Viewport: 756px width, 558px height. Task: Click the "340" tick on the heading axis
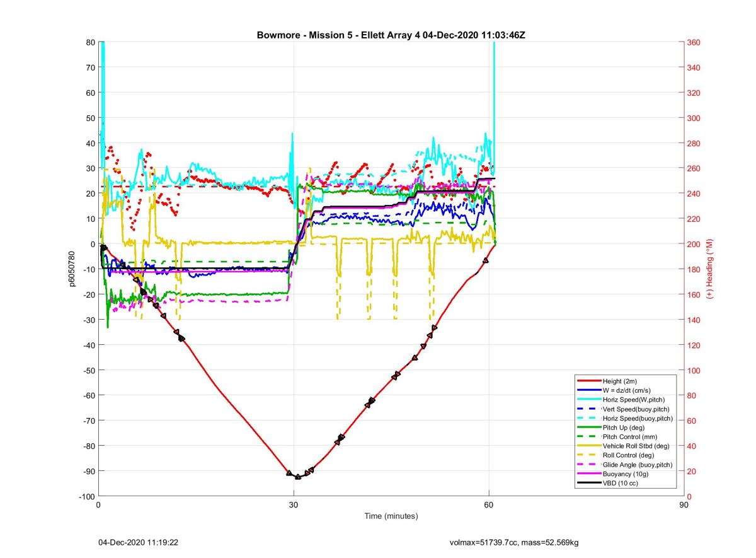(694, 67)
